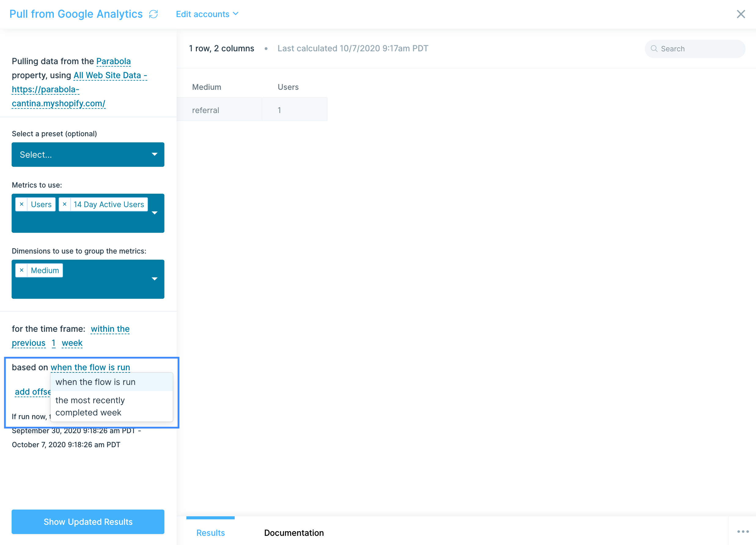Focus the Search input field
The height and width of the screenshot is (545, 756).
[695, 49]
